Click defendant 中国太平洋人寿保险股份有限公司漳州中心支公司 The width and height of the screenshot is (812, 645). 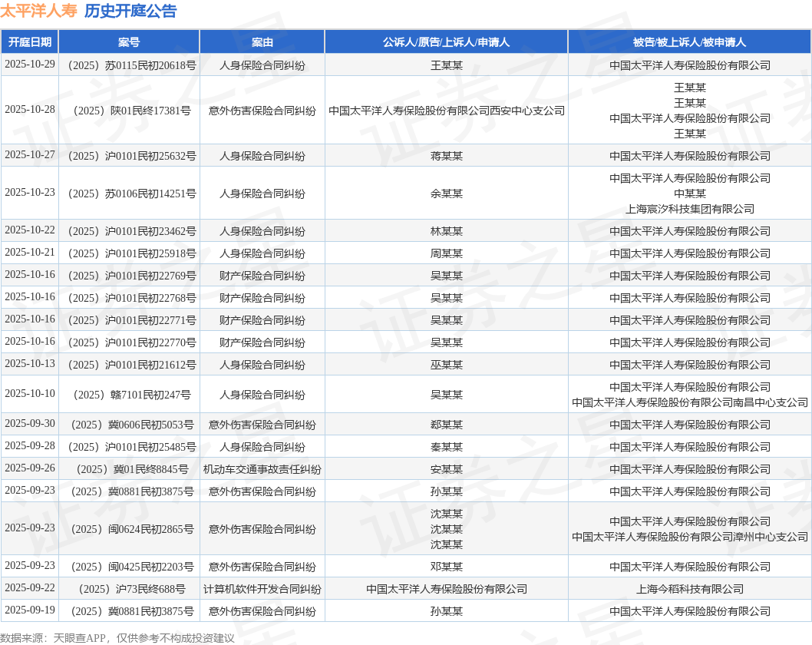[x=690, y=537]
